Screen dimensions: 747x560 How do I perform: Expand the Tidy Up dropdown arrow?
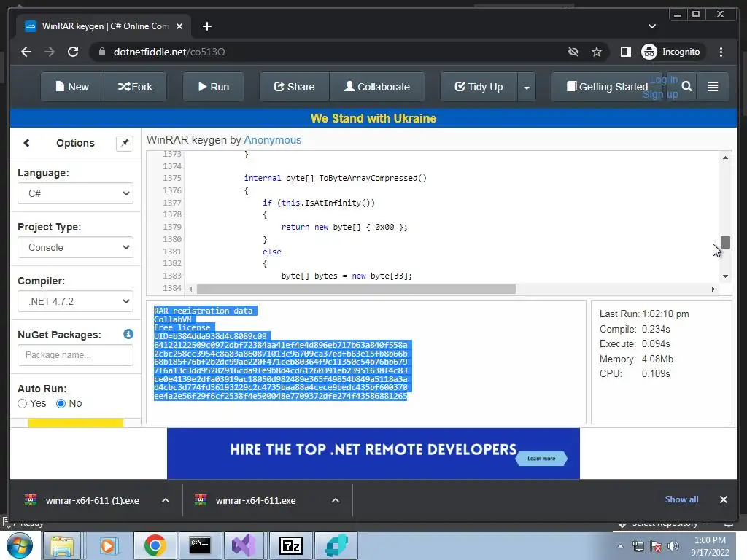(527, 87)
